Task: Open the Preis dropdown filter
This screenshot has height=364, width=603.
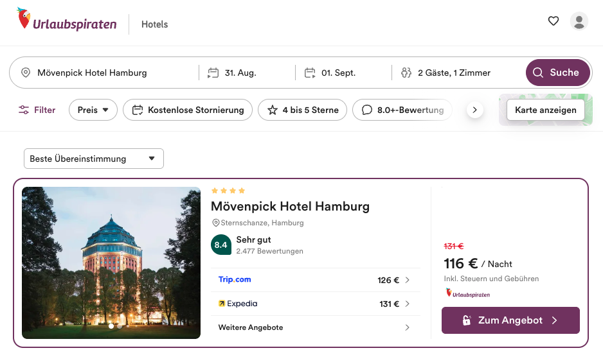Action: 93,110
